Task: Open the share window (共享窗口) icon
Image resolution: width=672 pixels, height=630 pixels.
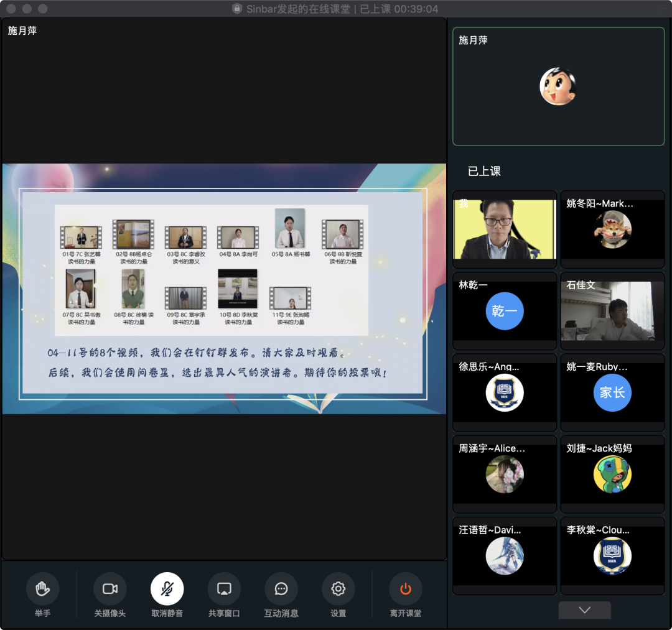Action: click(224, 588)
